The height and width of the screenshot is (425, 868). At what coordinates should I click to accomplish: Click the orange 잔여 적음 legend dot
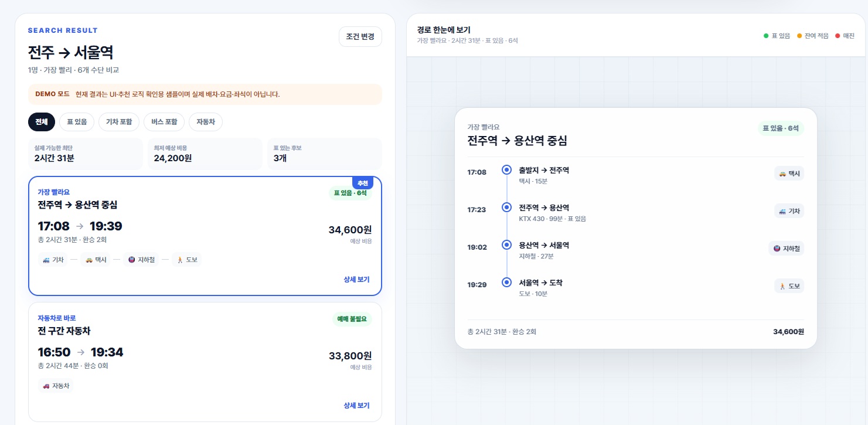799,36
